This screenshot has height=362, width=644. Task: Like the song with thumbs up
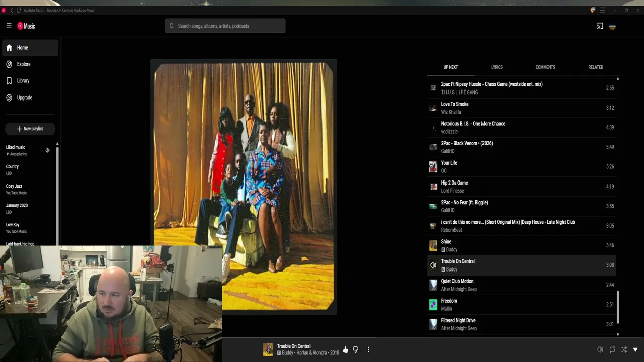[x=345, y=350]
